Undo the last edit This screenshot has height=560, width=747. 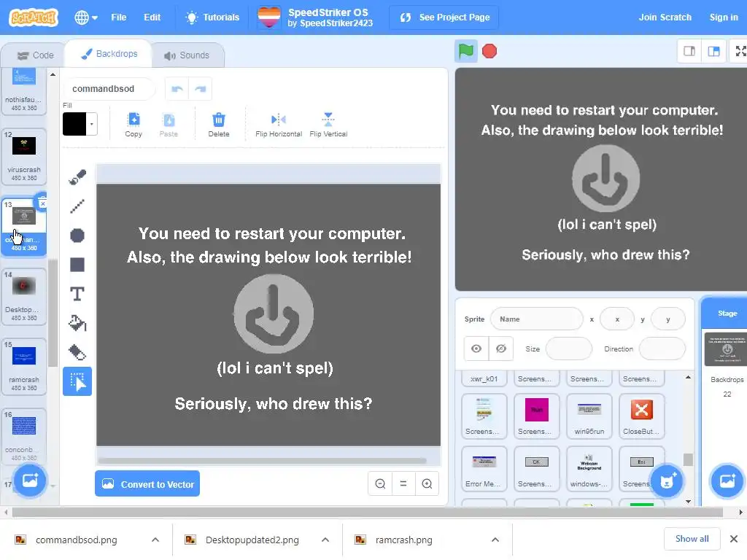tap(177, 89)
